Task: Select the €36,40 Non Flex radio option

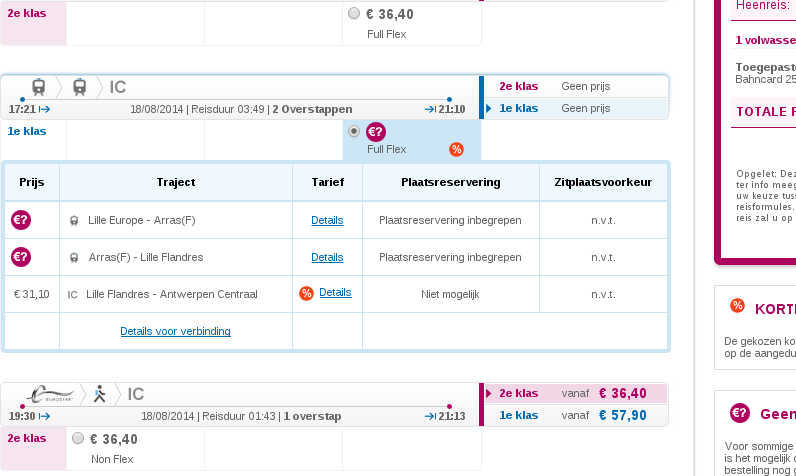Action: (78, 438)
